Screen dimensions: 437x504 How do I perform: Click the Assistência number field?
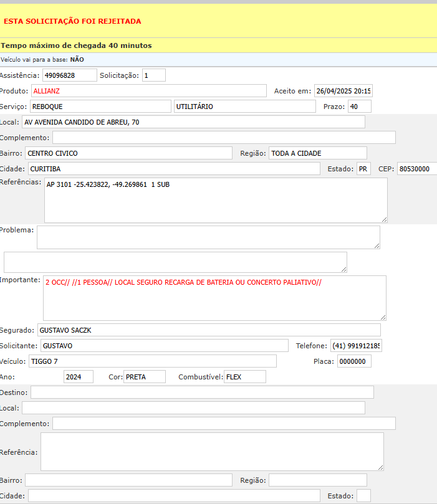point(69,75)
